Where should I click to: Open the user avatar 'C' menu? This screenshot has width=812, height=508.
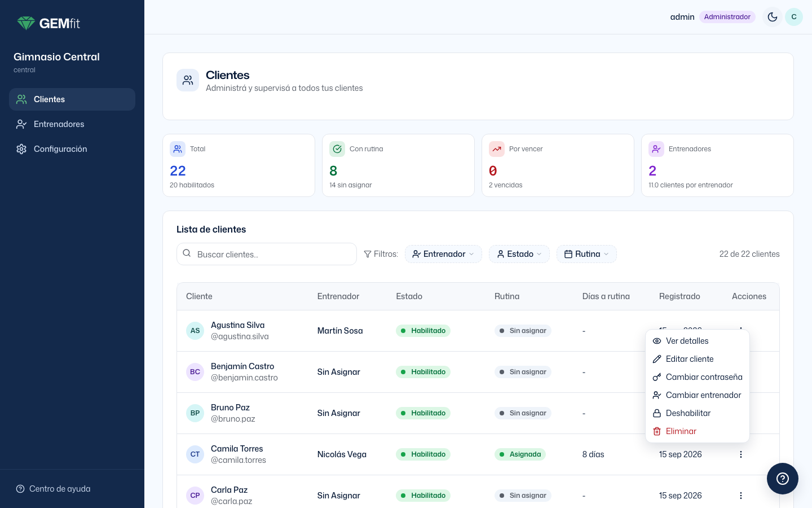point(794,17)
